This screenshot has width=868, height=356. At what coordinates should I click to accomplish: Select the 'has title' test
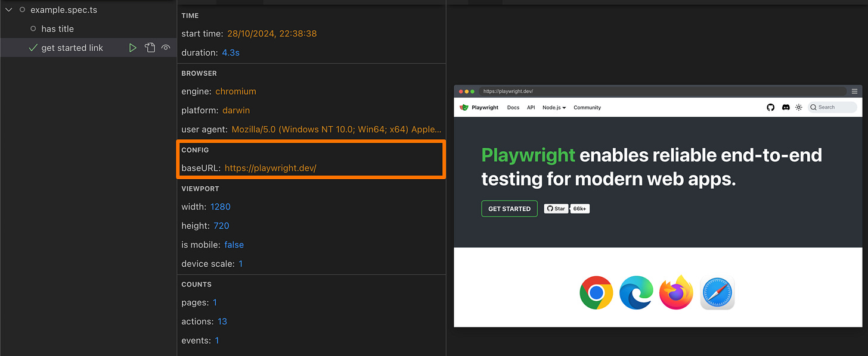[57, 29]
